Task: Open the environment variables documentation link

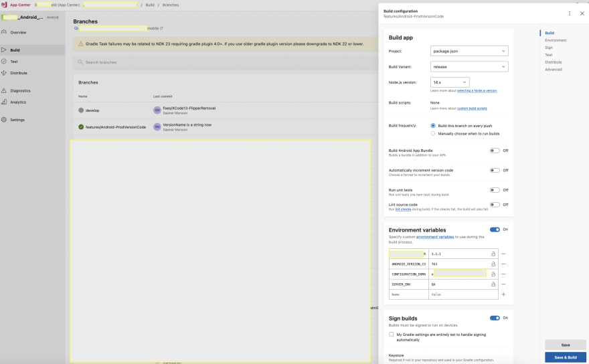Action: [435, 237]
